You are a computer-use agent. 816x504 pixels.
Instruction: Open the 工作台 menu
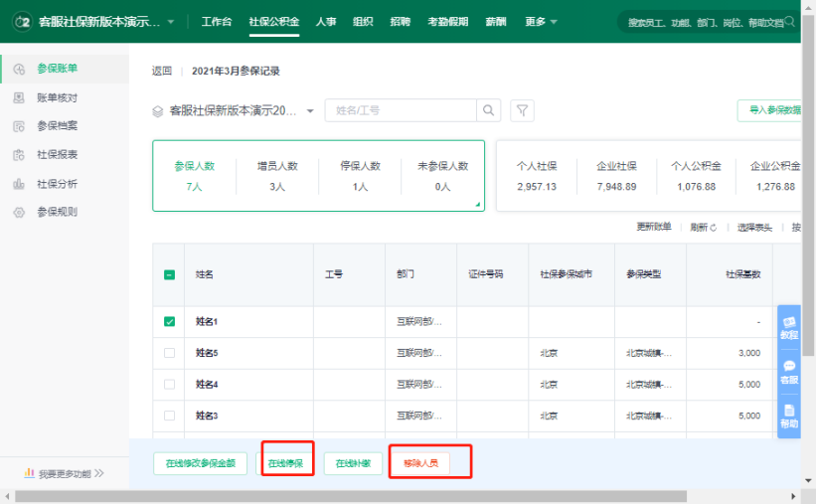coord(217,22)
